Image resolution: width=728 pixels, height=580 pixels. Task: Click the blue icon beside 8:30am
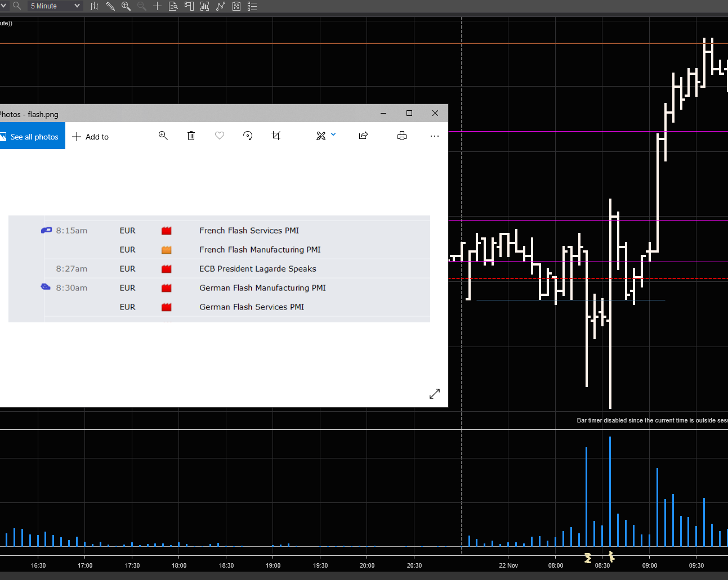[x=46, y=287]
